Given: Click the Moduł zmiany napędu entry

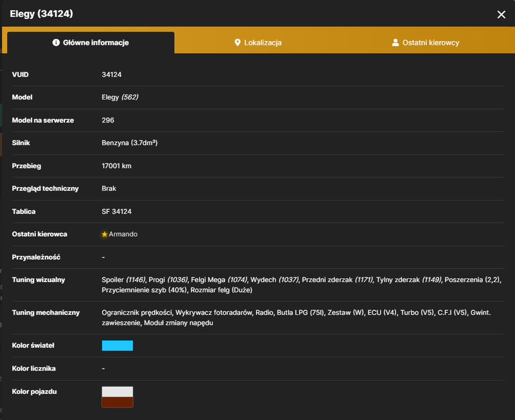Looking at the screenshot, I should pos(178,323).
